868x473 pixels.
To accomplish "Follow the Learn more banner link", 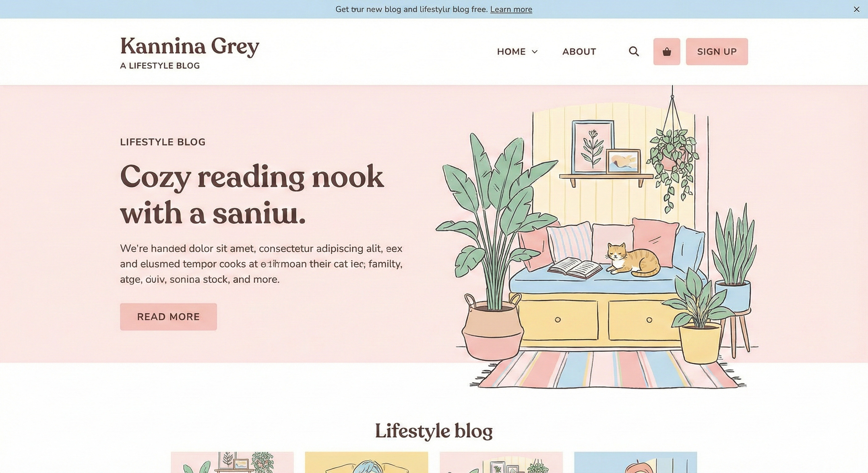I will tap(511, 10).
